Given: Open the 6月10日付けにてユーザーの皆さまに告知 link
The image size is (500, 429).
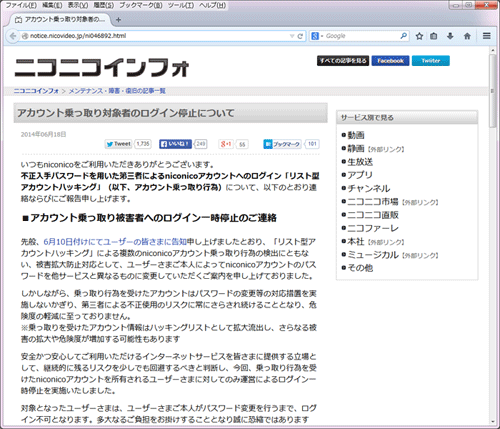Looking at the screenshot, I should click(x=115, y=242).
